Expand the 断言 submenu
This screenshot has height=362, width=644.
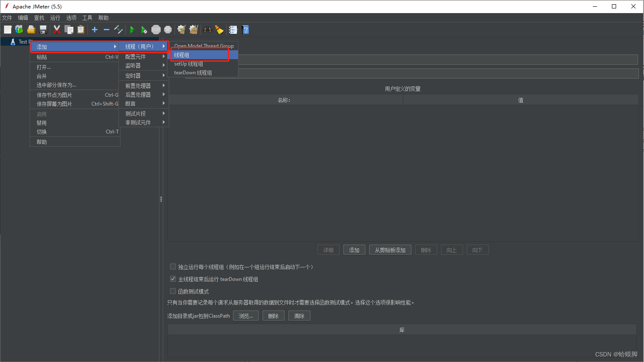144,103
